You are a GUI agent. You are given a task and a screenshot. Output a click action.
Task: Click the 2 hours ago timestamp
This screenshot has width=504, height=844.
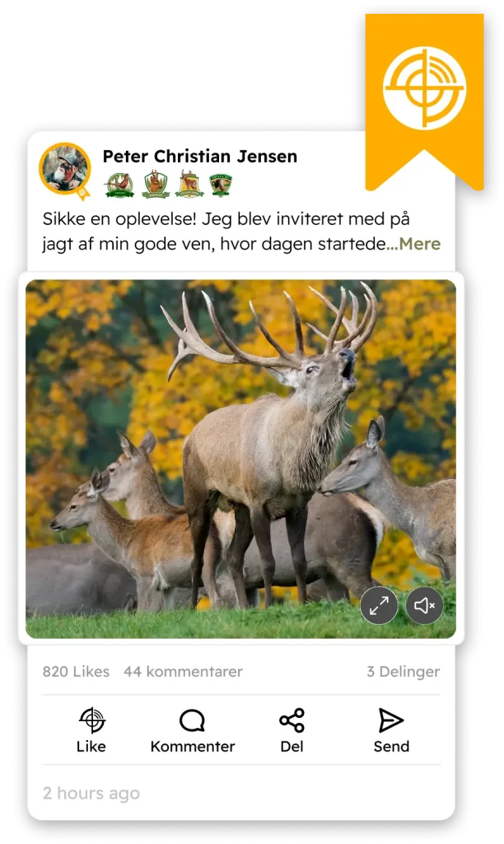[91, 794]
